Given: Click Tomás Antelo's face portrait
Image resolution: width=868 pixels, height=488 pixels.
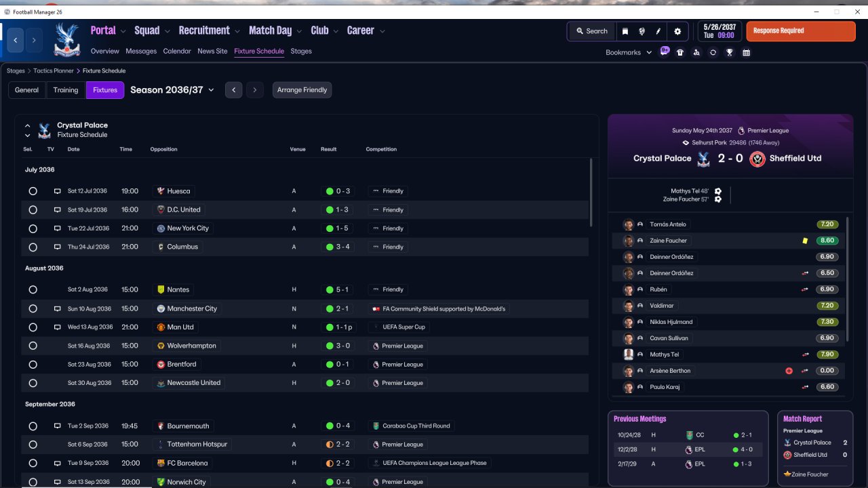Looking at the screenshot, I should pyautogui.click(x=629, y=224).
